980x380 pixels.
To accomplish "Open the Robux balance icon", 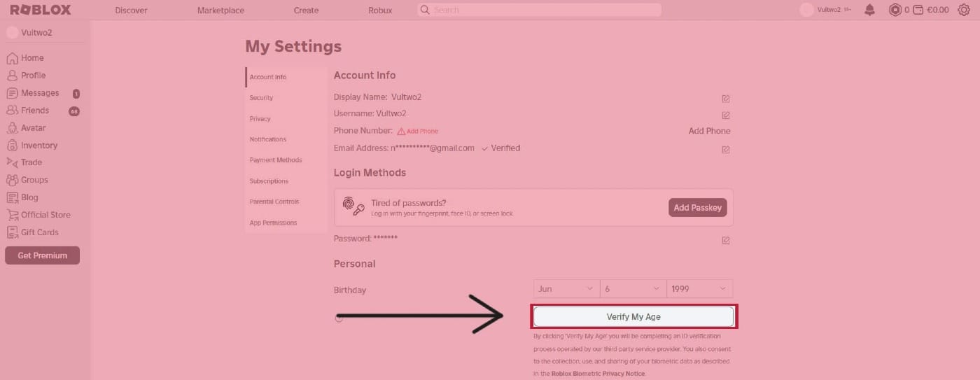I will pyautogui.click(x=895, y=10).
